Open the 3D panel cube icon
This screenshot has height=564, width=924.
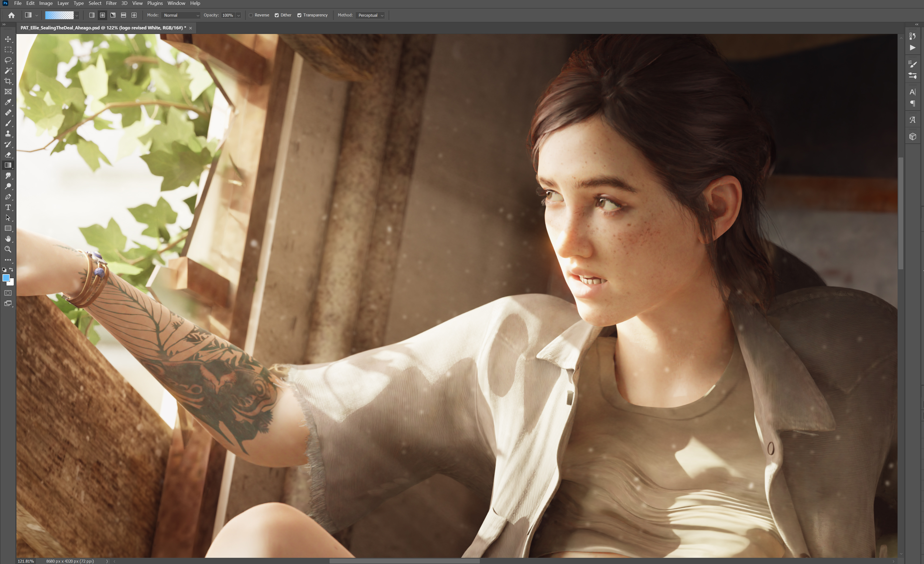point(913,136)
